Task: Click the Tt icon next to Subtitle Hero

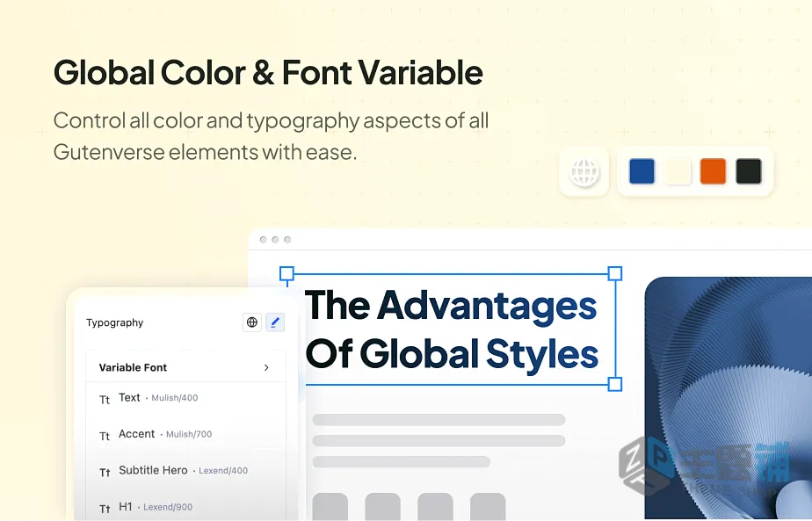Action: coord(105,473)
